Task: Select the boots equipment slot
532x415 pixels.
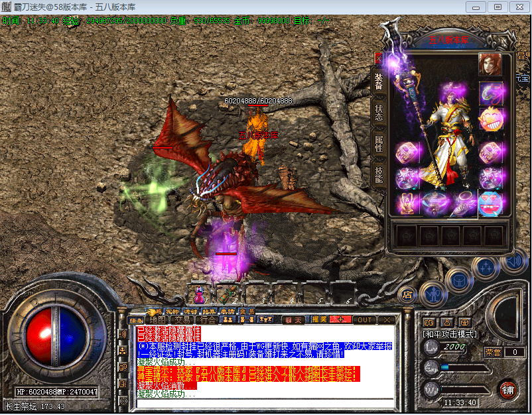Action: point(464,204)
